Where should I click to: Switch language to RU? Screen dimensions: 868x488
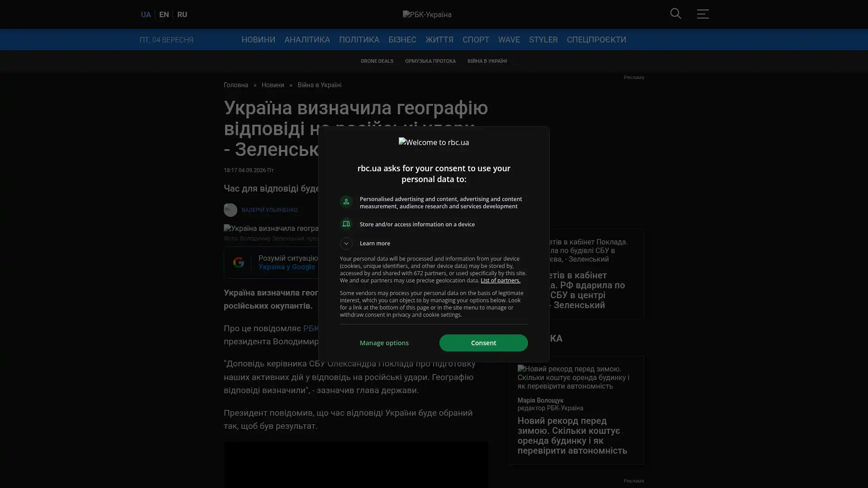[x=182, y=14]
